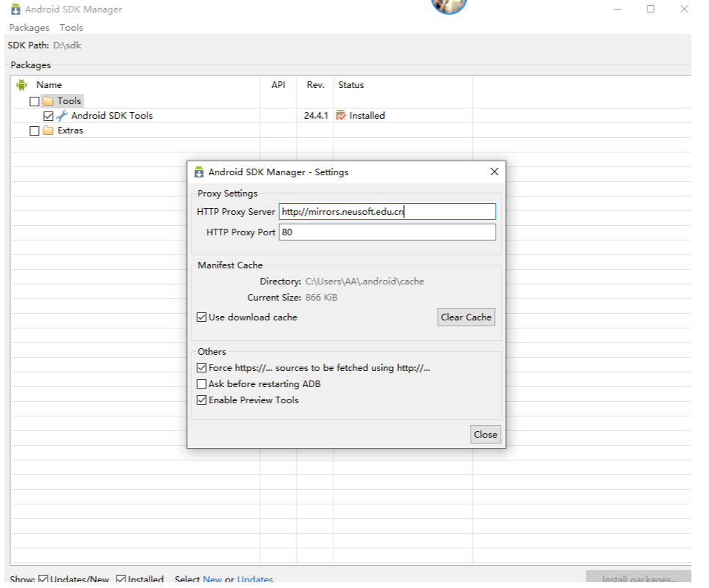Click the cache directory path text

click(x=364, y=282)
